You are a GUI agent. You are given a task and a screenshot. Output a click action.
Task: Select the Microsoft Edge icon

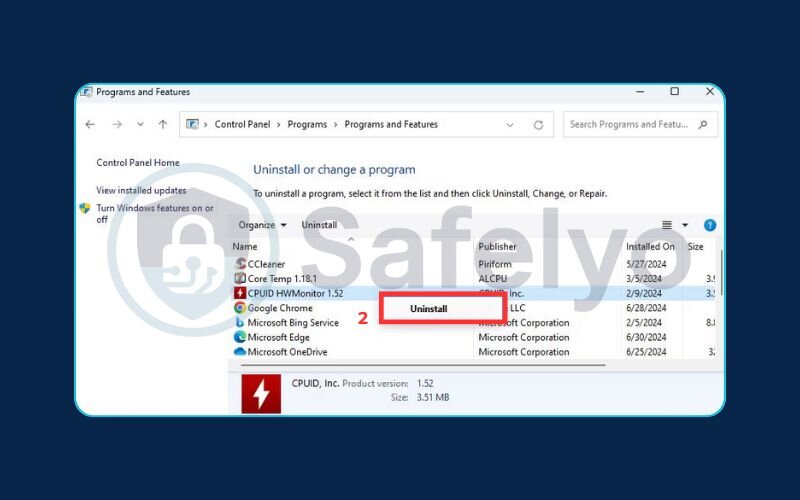[240, 337]
